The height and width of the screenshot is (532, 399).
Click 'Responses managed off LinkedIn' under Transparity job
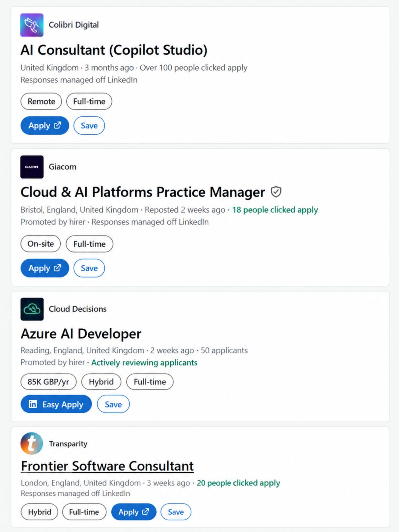[x=76, y=493]
